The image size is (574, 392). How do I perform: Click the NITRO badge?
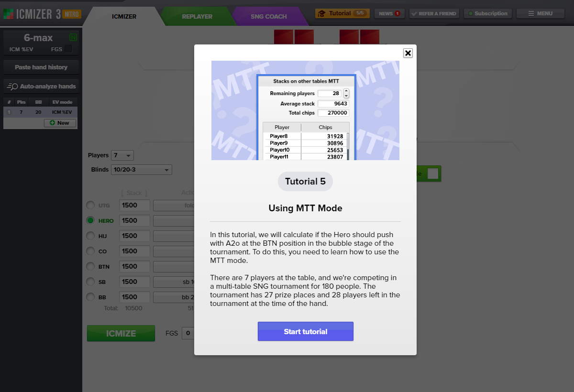(72, 14)
